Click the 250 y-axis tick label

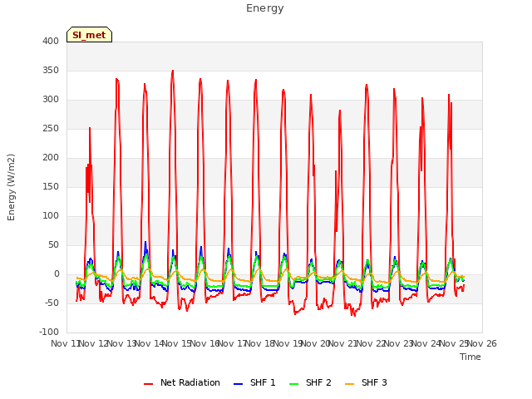click(x=51, y=129)
